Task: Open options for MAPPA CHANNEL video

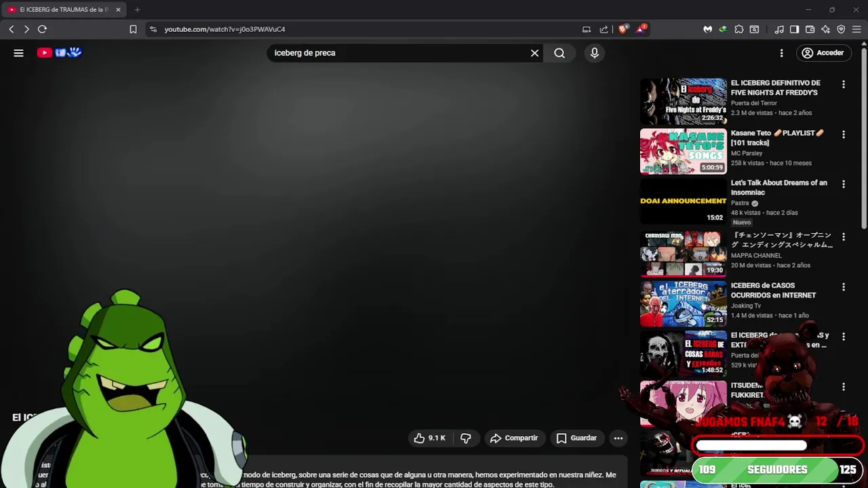Action: (x=844, y=237)
